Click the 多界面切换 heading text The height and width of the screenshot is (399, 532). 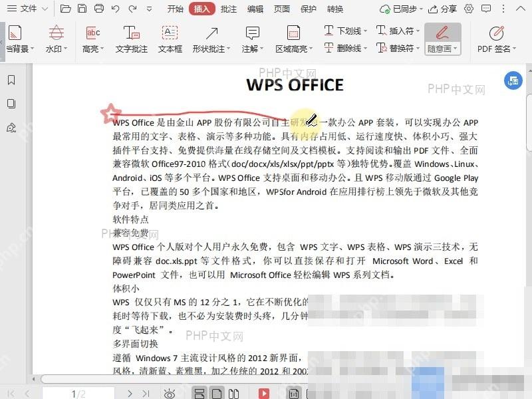[x=136, y=344]
